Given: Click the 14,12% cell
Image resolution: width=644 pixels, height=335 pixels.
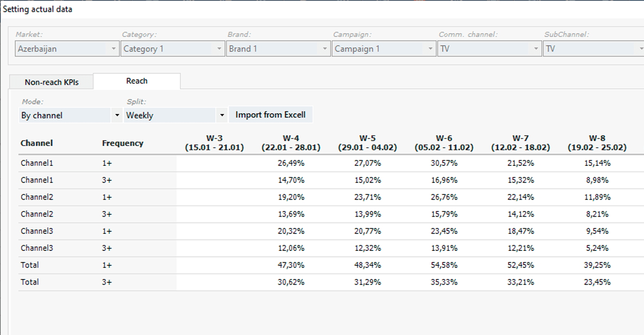Looking at the screenshot, I should pyautogui.click(x=520, y=214).
